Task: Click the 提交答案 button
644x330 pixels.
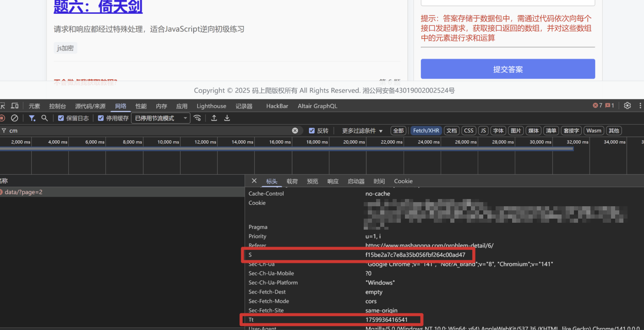Action: (x=508, y=69)
